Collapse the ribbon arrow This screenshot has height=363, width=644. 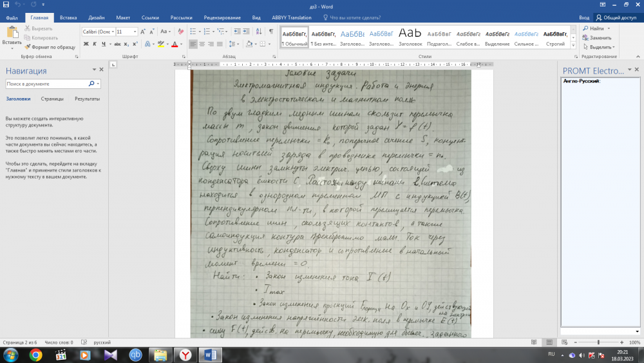[638, 57]
